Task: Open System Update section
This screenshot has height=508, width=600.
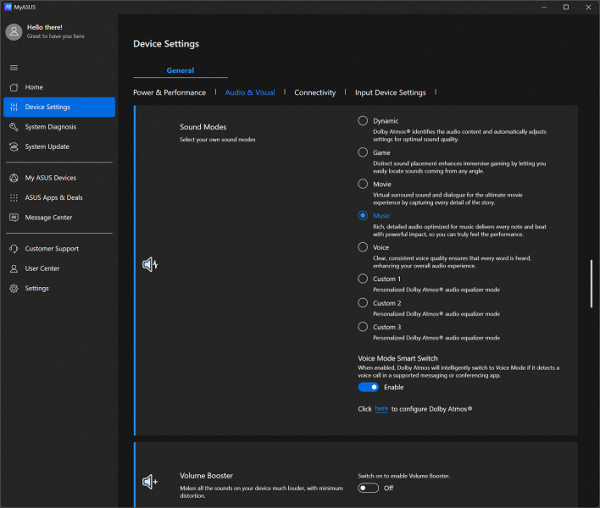Action: 47,147
